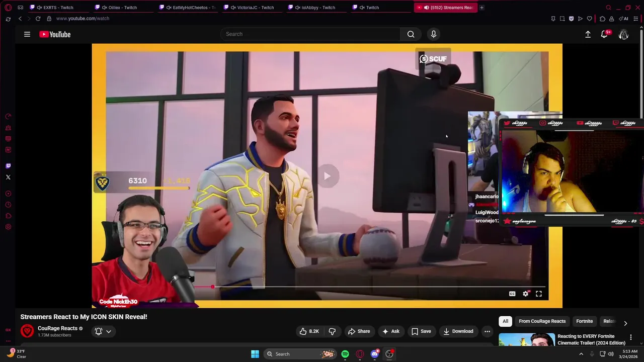The height and width of the screenshot is (362, 644).
Task: Switch to the EatMyHotCheetos Twitch tab
Action: (187, 8)
